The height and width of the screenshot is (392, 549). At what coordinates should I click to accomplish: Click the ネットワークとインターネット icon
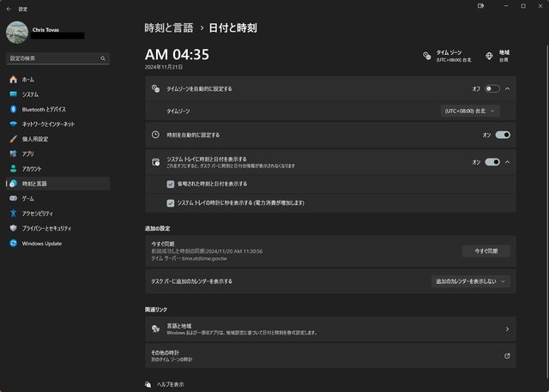tap(13, 124)
